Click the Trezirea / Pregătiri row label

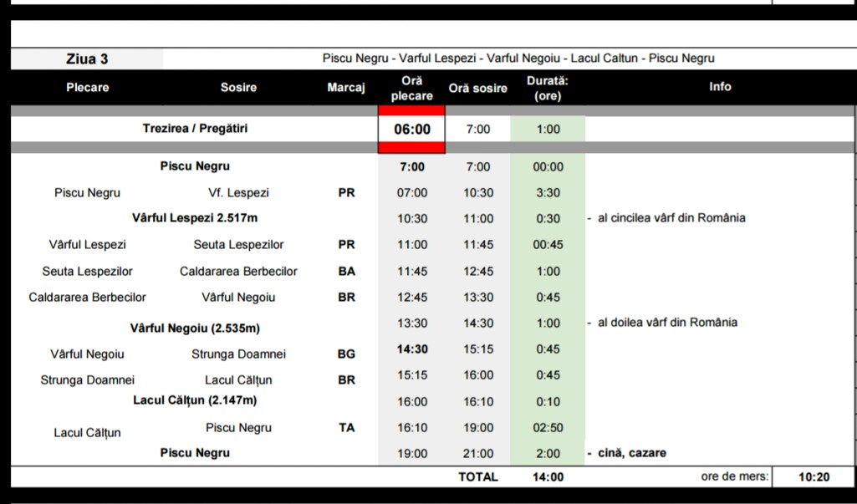195,129
